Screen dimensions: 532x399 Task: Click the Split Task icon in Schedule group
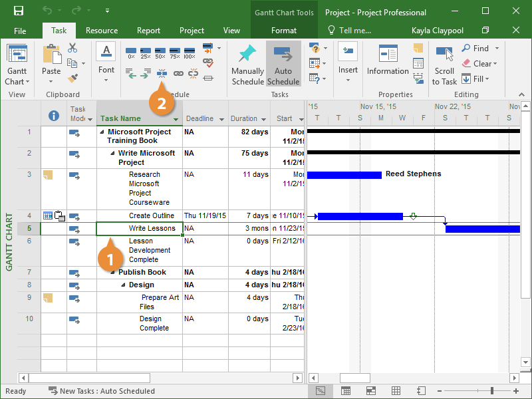(x=162, y=73)
